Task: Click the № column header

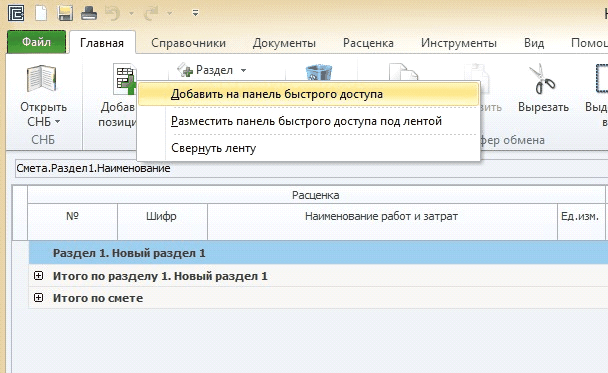Action: pos(73,222)
